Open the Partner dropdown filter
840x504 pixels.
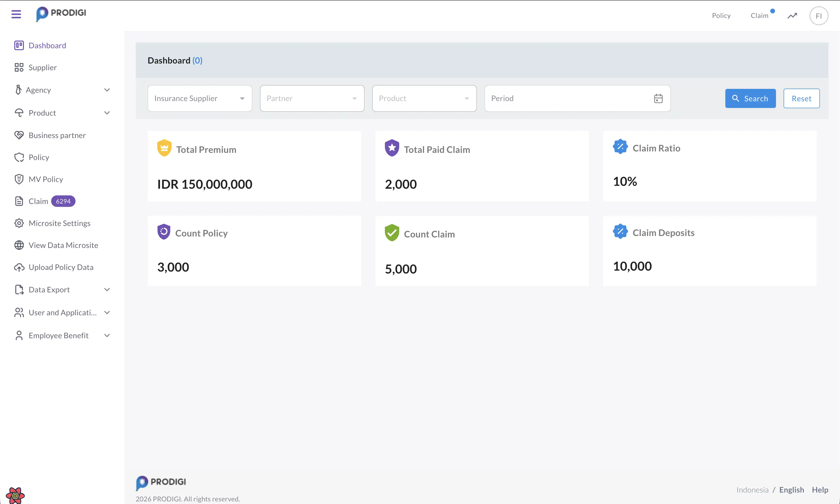click(x=312, y=98)
